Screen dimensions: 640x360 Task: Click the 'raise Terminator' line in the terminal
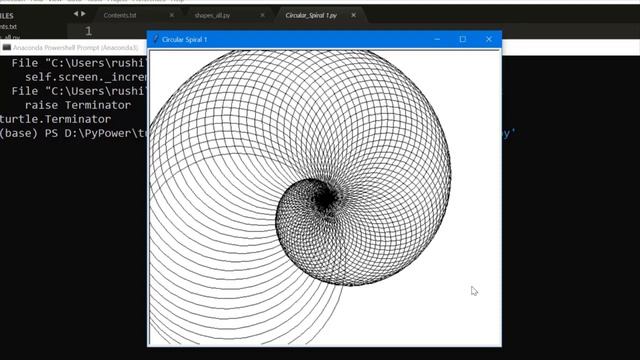(x=78, y=105)
